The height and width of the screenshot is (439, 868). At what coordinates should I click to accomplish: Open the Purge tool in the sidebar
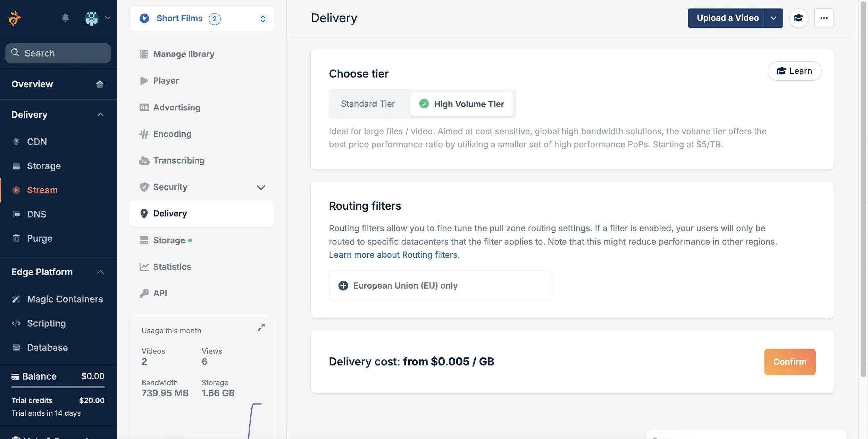click(40, 238)
